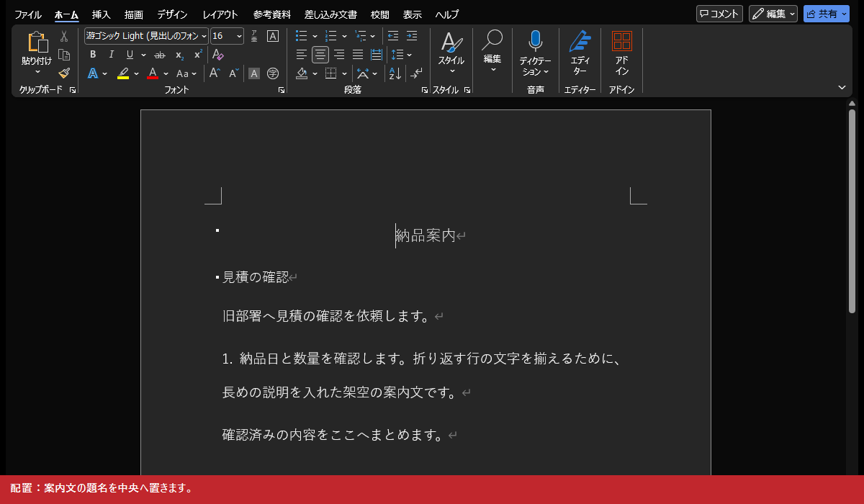The height and width of the screenshot is (504, 864).
Task: Click the Copy icon in the clipboard group
Action: point(64,55)
